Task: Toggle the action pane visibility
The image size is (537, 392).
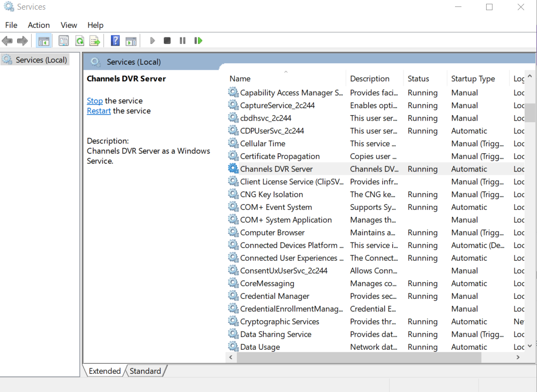Action: pyautogui.click(x=131, y=40)
